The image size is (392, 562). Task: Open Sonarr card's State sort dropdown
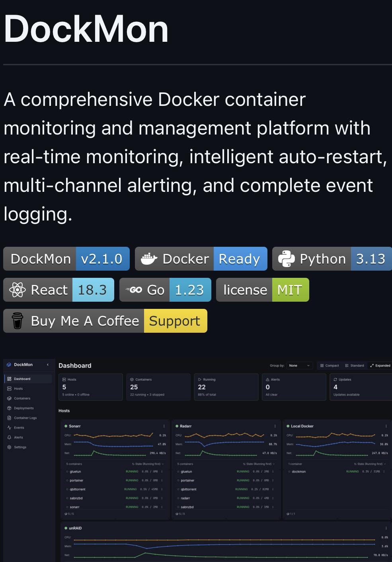tap(148, 464)
